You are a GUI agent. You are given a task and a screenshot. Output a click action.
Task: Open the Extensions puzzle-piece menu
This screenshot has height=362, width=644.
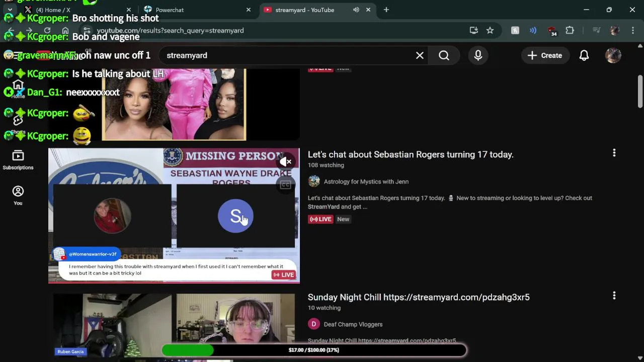[570, 30]
